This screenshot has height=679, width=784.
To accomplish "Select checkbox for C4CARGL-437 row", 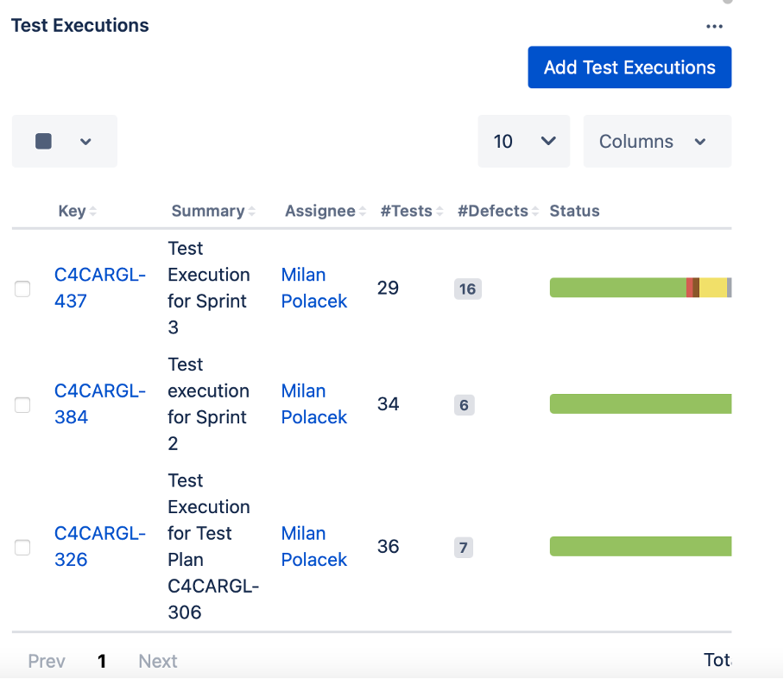I will coord(22,289).
